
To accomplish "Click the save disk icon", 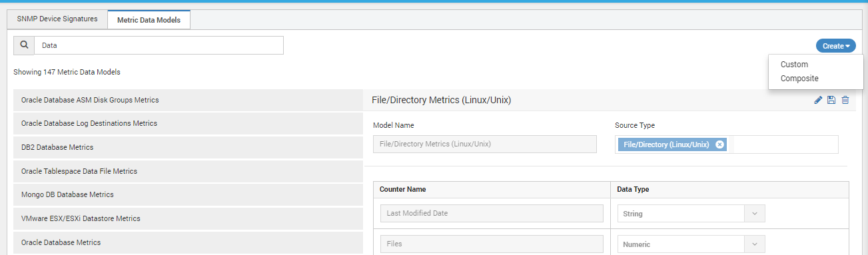I will coord(831,100).
